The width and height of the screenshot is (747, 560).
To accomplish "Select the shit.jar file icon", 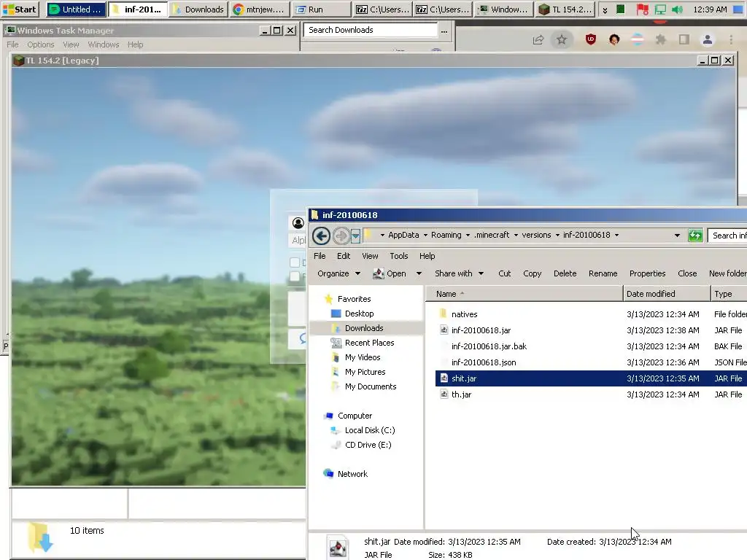I will (444, 378).
